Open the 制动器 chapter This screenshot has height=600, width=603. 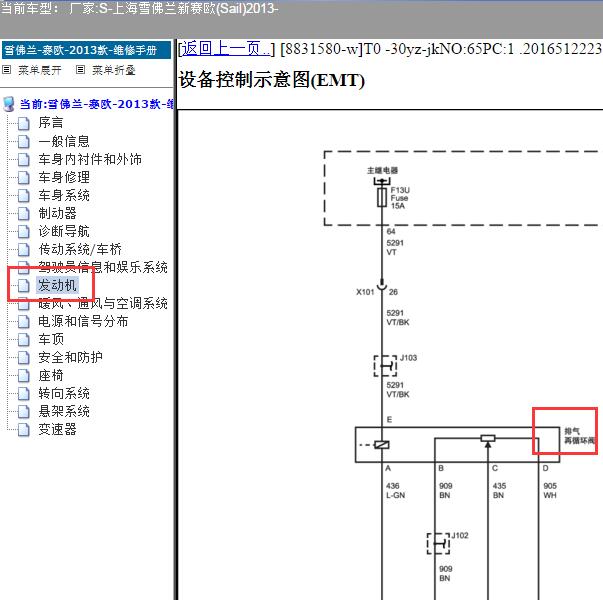coord(57,213)
